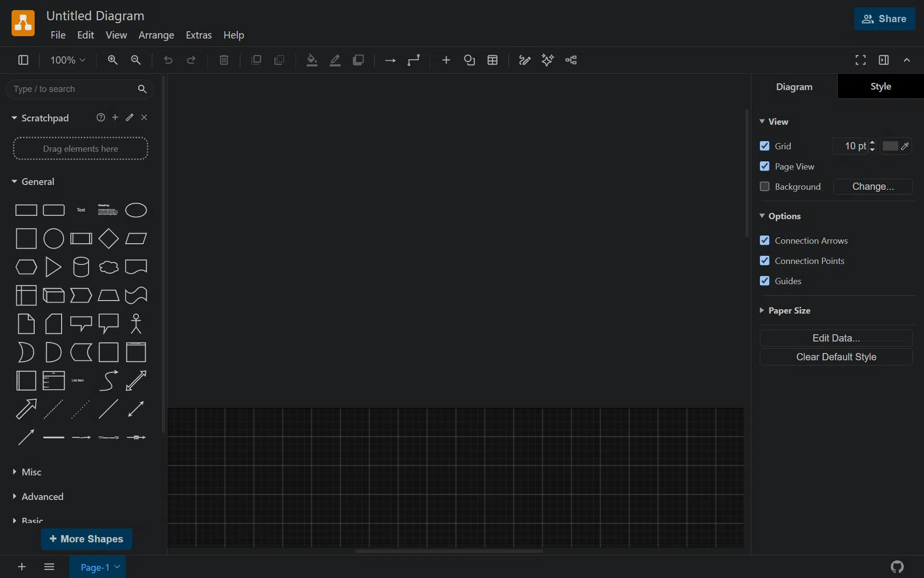Open the connection arrow style tool
The height and width of the screenshot is (578, 924).
click(x=390, y=60)
